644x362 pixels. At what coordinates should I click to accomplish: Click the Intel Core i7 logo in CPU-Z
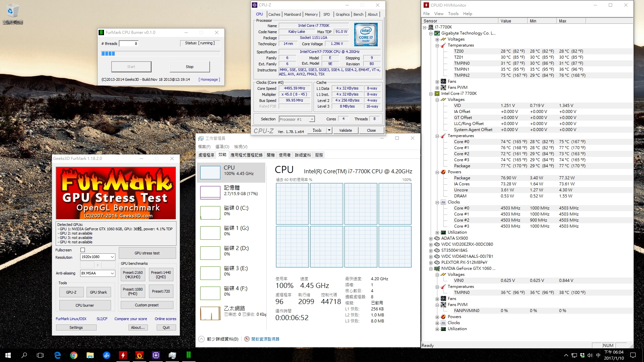[x=366, y=35]
